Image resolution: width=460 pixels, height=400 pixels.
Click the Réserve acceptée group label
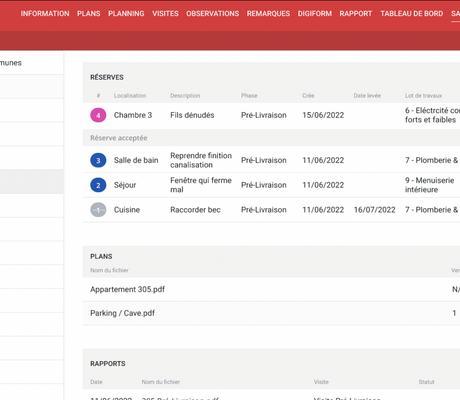coord(119,138)
